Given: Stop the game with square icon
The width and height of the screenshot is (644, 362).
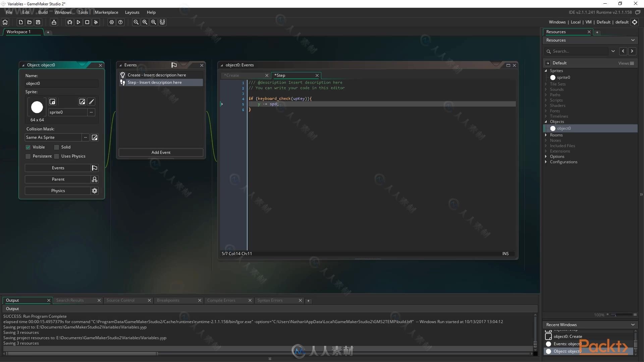Looking at the screenshot, I should (87, 22).
